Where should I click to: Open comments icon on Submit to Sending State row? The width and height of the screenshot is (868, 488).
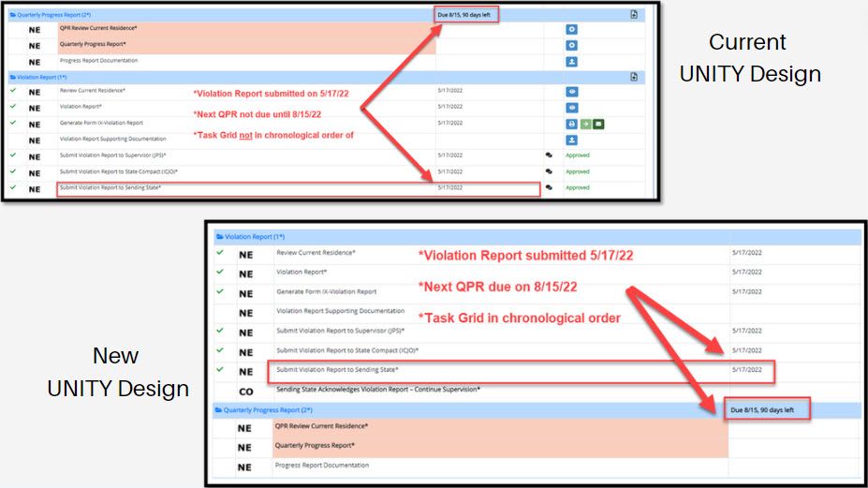click(549, 187)
